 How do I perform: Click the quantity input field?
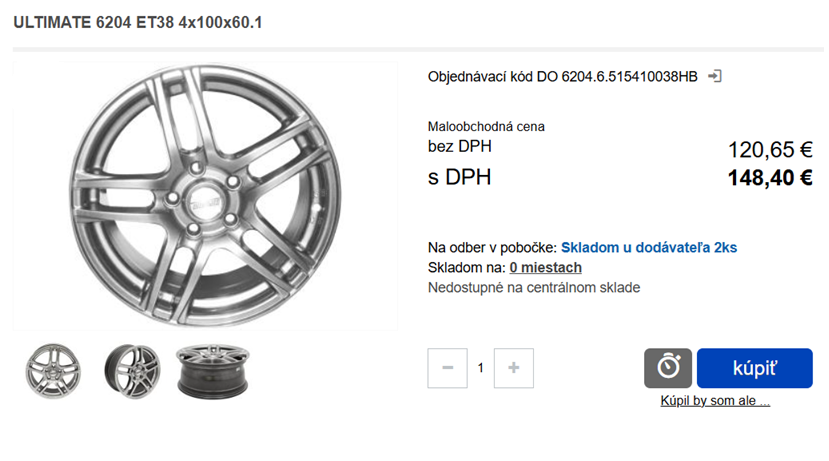[481, 368]
